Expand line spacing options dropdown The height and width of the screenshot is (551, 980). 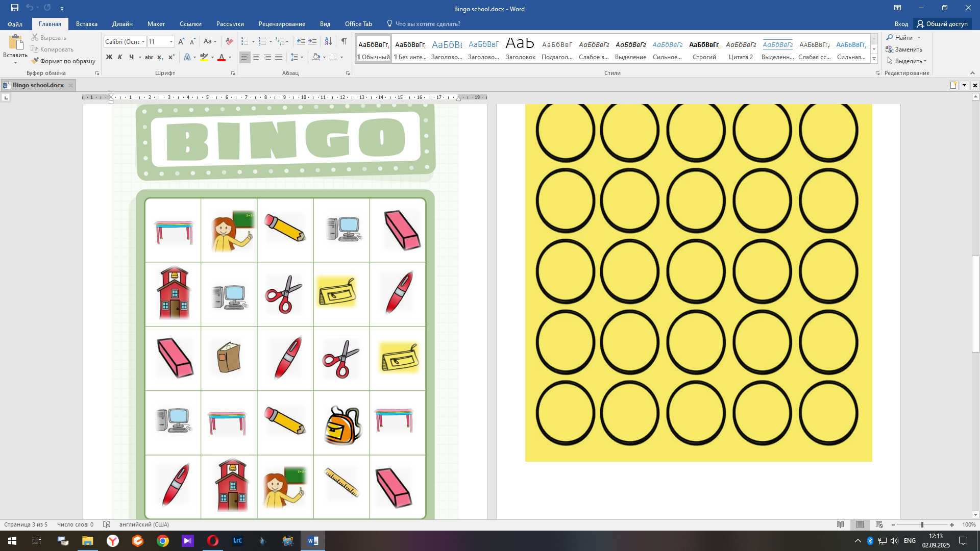click(x=302, y=57)
